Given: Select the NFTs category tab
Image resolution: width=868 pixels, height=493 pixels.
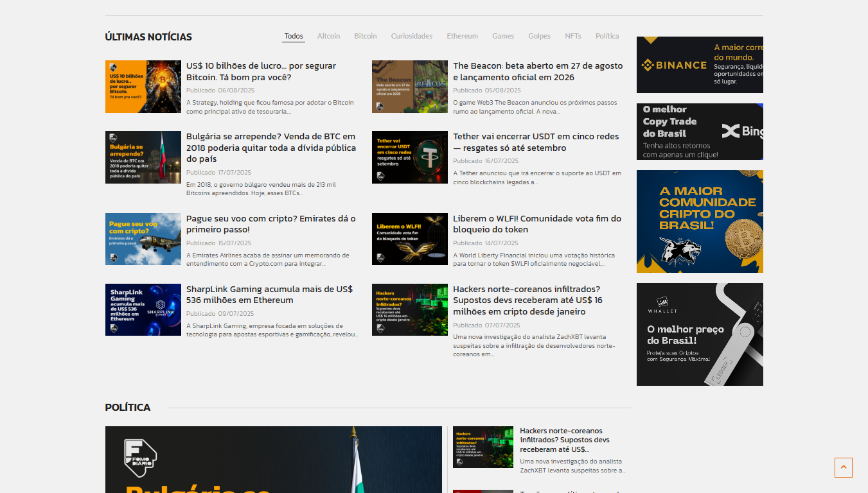Looking at the screenshot, I should coord(572,36).
